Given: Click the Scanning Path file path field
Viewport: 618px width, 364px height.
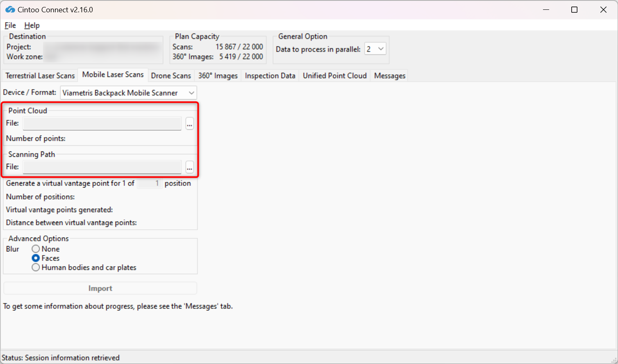Looking at the screenshot, I should pos(102,167).
